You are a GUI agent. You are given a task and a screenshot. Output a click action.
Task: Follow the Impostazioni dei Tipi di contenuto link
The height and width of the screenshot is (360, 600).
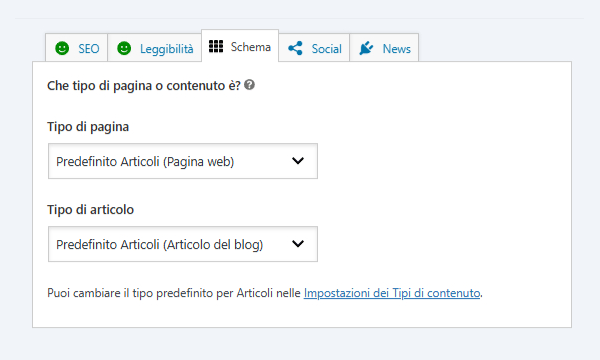pos(392,293)
